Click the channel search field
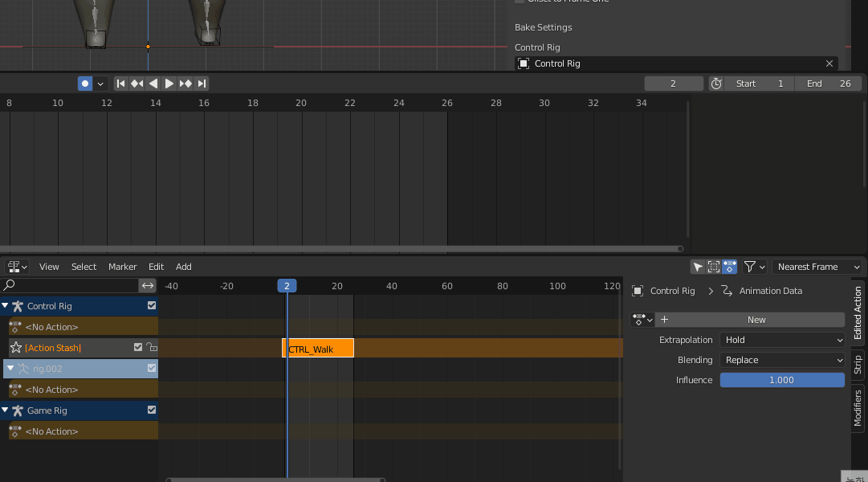868x482 pixels. [70, 285]
